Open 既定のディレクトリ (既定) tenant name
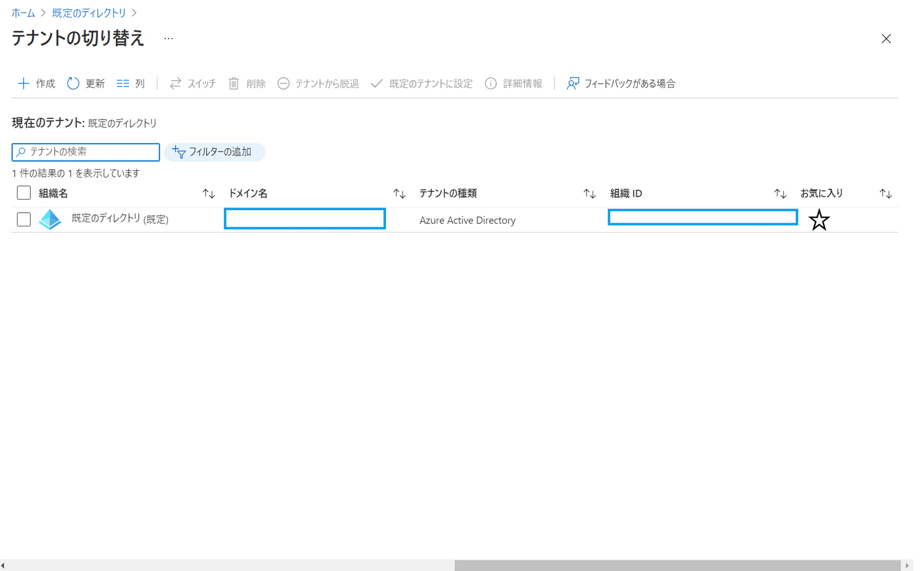The image size is (924, 571). tap(120, 219)
